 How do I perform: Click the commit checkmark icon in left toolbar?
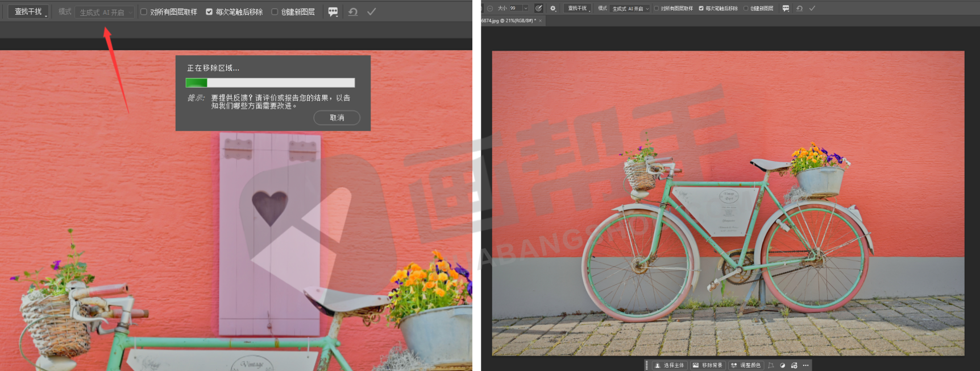click(371, 12)
